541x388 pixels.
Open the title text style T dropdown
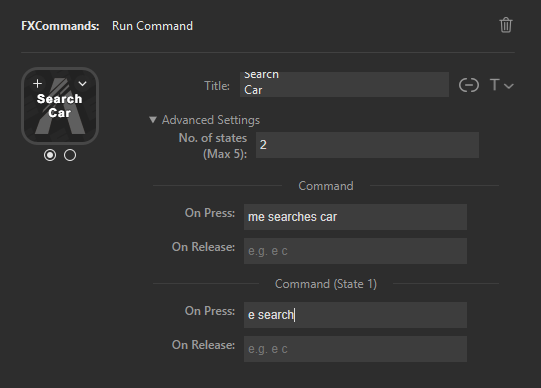501,85
